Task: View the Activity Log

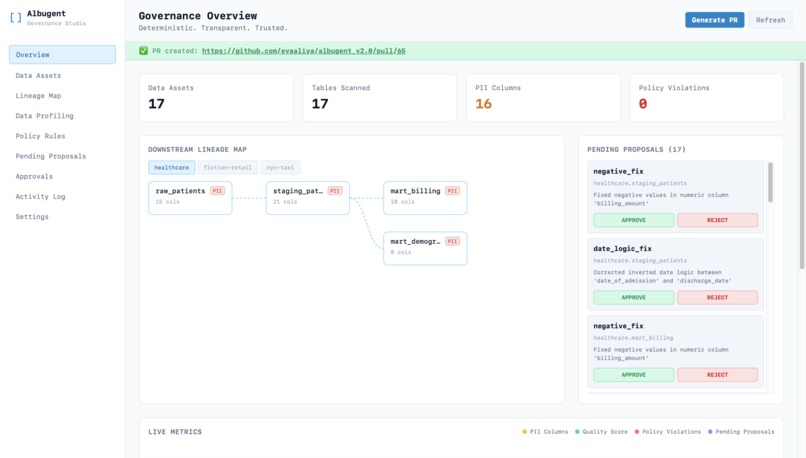Action: click(x=40, y=196)
